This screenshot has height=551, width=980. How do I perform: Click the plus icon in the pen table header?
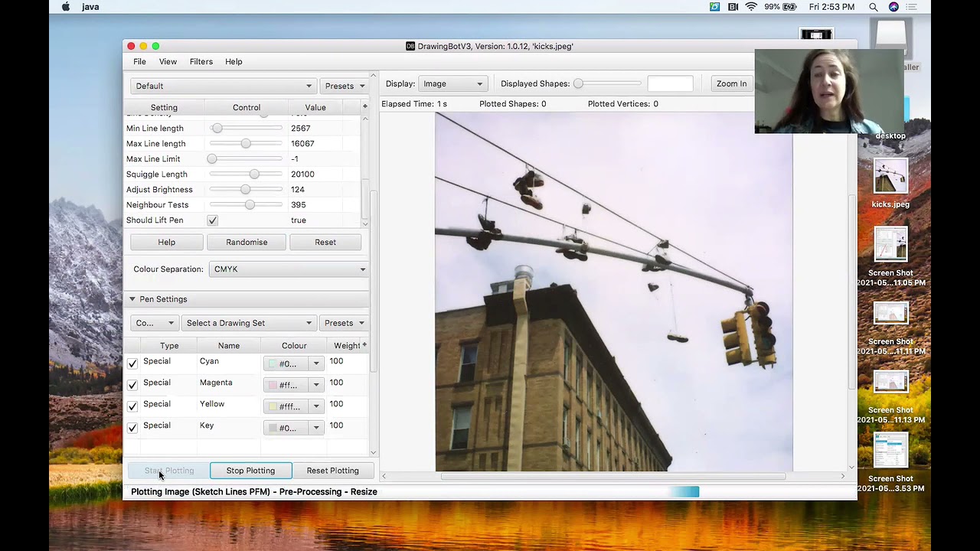(364, 345)
